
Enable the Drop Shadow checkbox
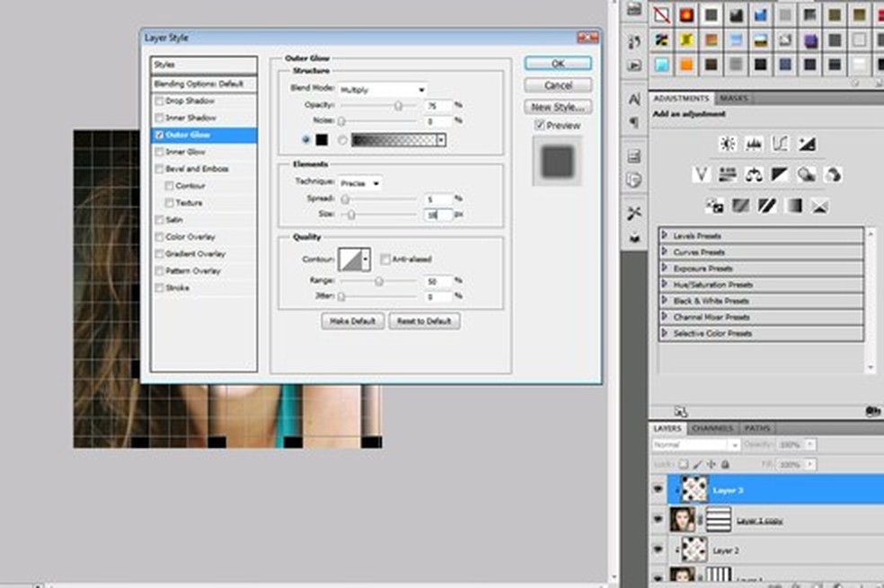160,101
